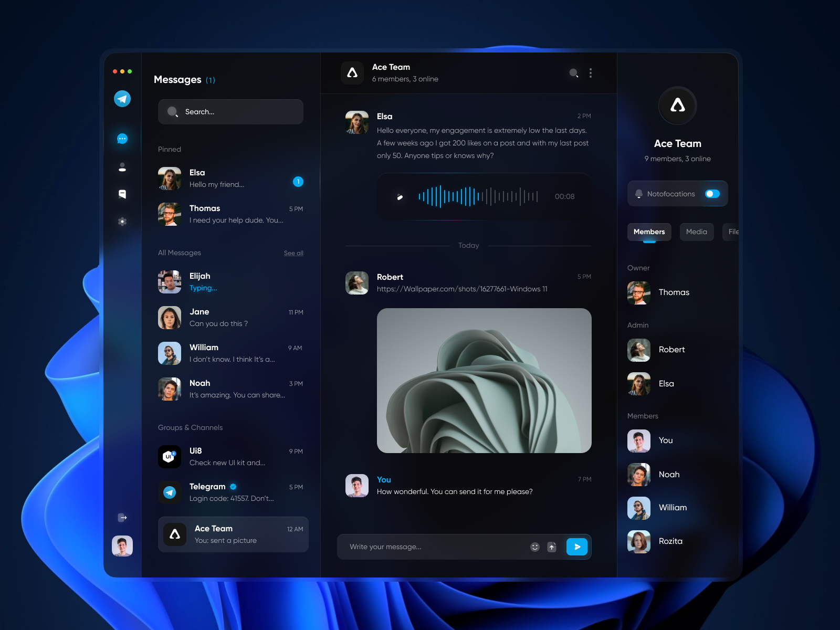Open William's chat in All Messages
Image resolution: width=840 pixels, height=630 pixels.
230,353
